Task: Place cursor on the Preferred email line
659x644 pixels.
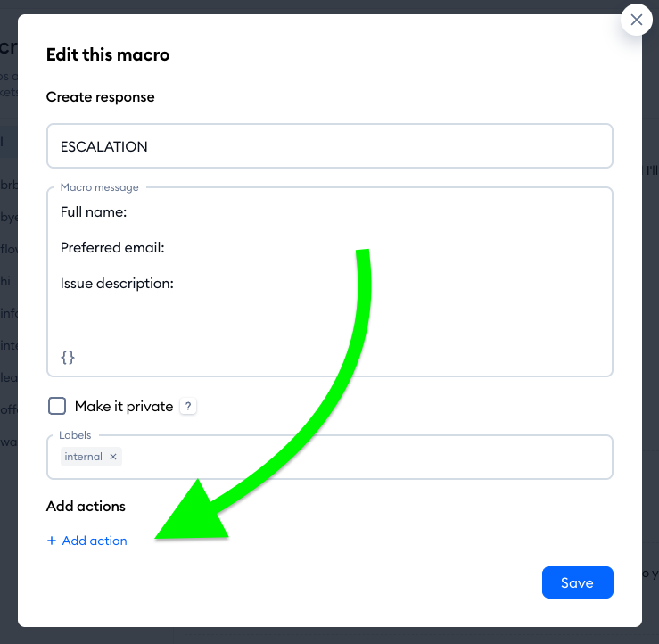Action: tap(112, 248)
